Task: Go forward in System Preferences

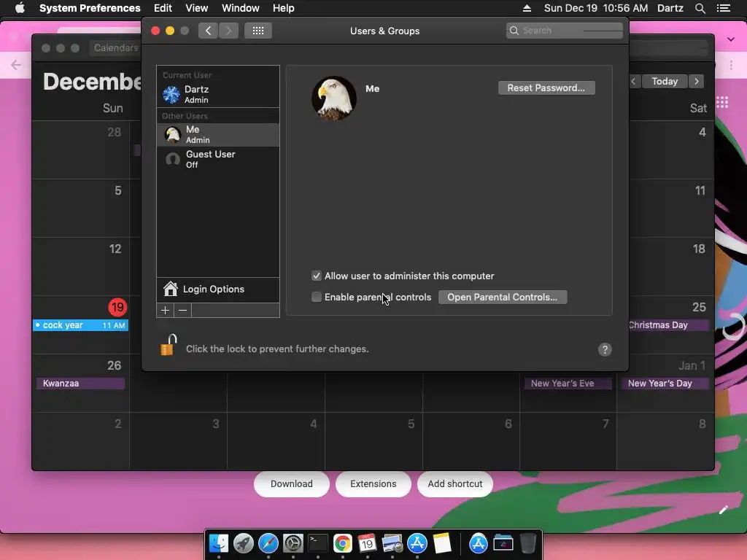Action: (228, 31)
